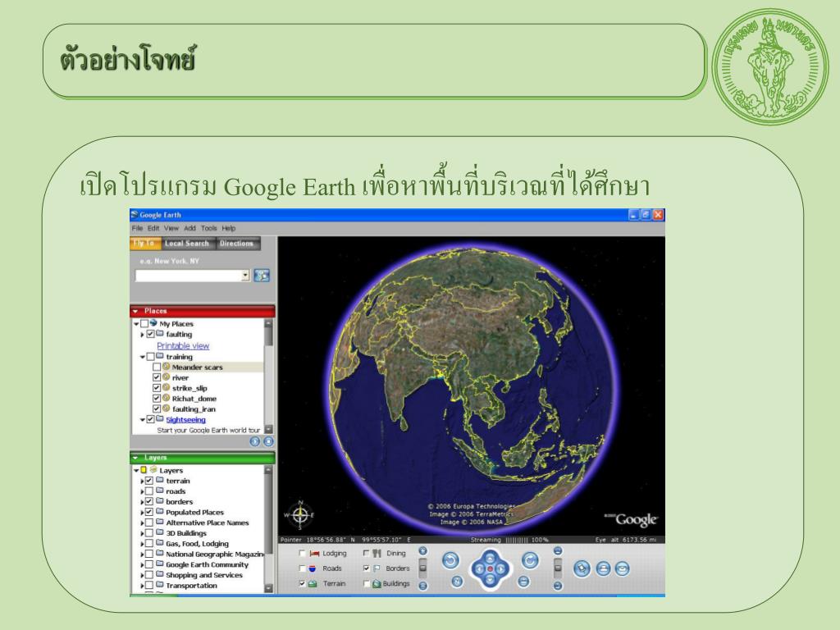Open the Fly To search history dropdown

point(245,276)
